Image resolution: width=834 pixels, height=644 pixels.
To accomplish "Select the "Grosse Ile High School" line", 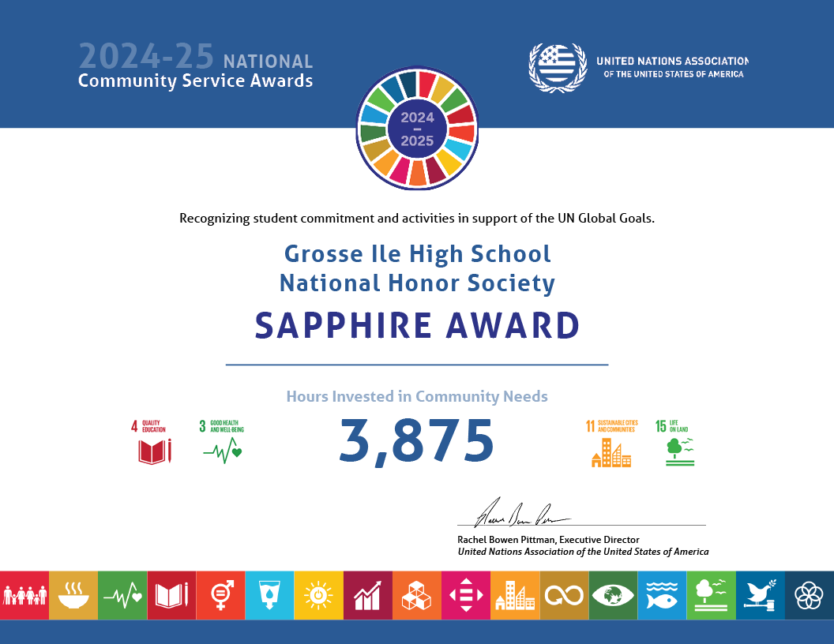I will [418, 254].
